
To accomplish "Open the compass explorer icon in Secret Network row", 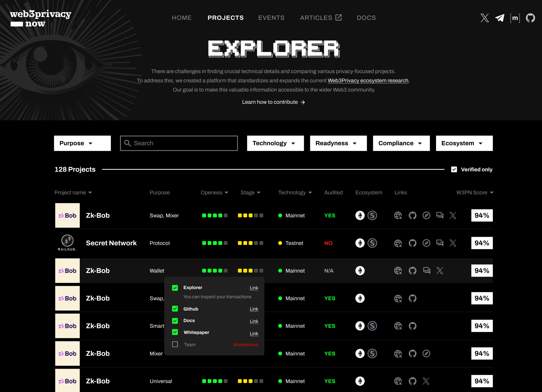I will coord(426,243).
